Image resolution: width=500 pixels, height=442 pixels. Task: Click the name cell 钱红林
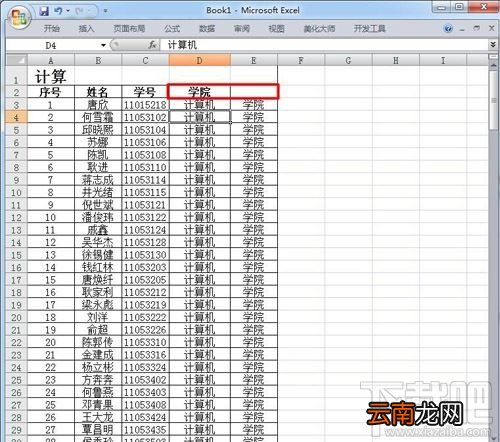(98, 267)
